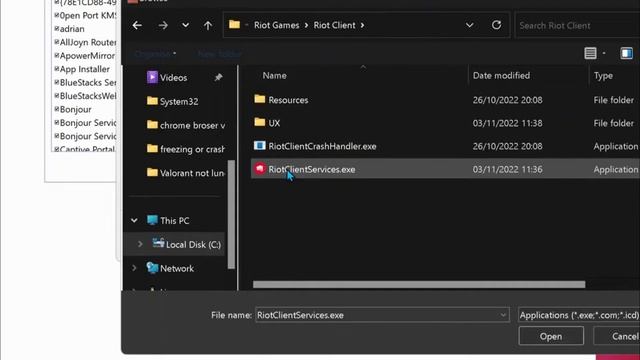
Task: Open recent locations dropdown chevron
Action: [x=185, y=25]
